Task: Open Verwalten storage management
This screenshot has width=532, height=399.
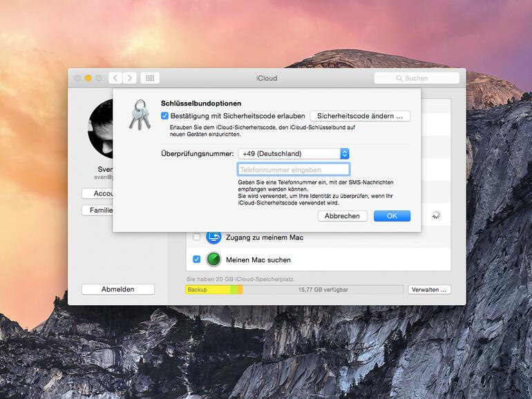Action: (430, 290)
